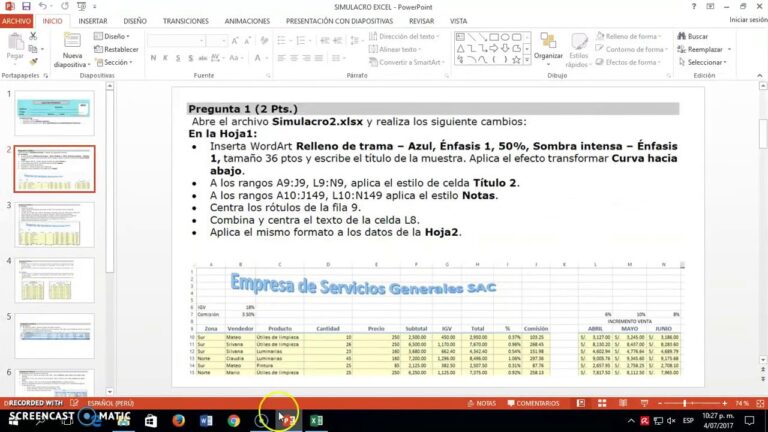Open Excel from the Windows taskbar

314,421
